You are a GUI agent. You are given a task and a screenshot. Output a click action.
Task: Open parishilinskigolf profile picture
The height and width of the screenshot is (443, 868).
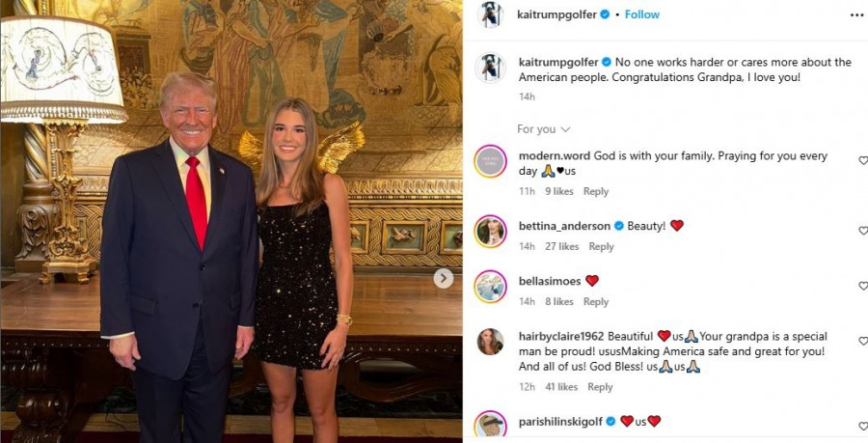click(490, 426)
